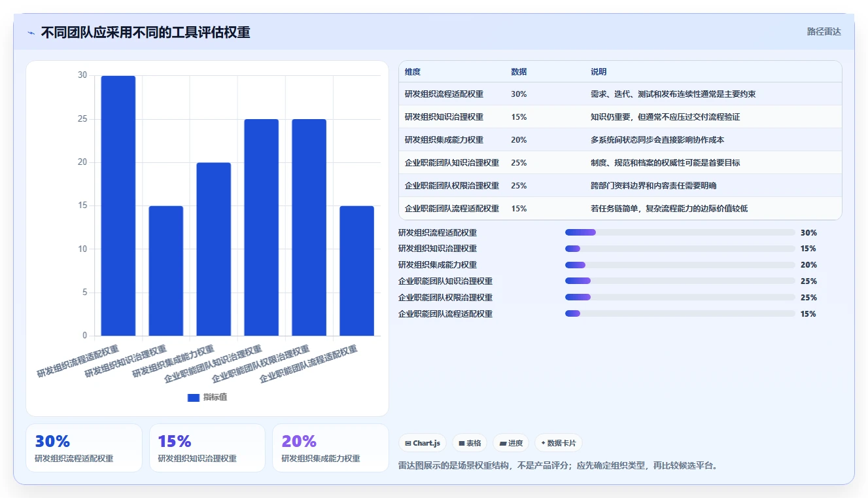
Task: Click the progress bar for 研发组织集成能力权重
Action: coord(680,265)
